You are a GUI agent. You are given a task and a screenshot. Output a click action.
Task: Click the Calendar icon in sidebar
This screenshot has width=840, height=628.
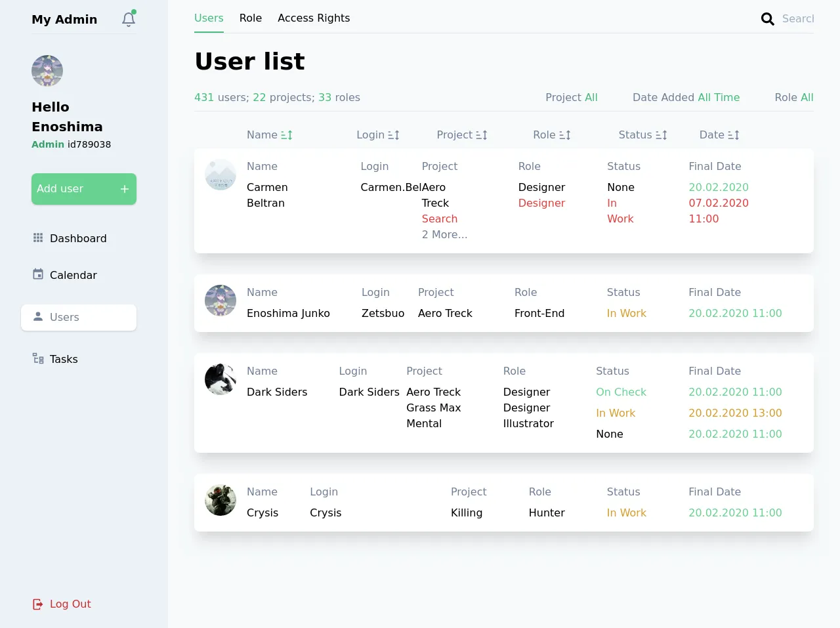(x=38, y=274)
